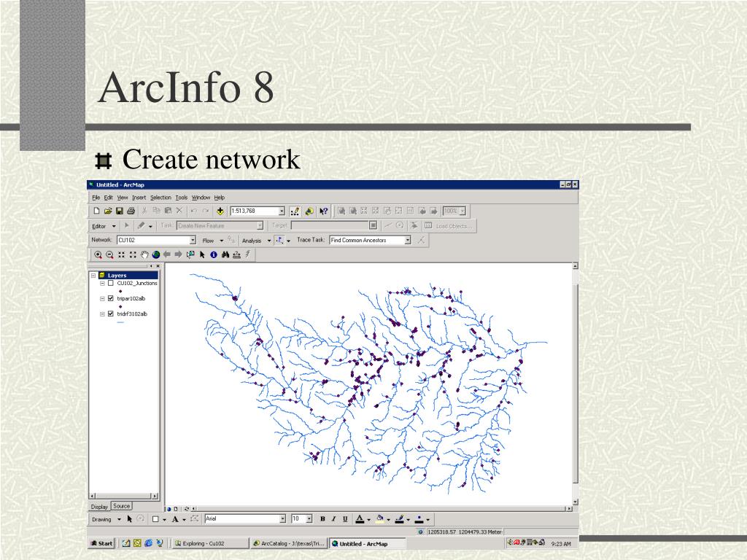
Task: Open the File menu
Action: point(96,197)
